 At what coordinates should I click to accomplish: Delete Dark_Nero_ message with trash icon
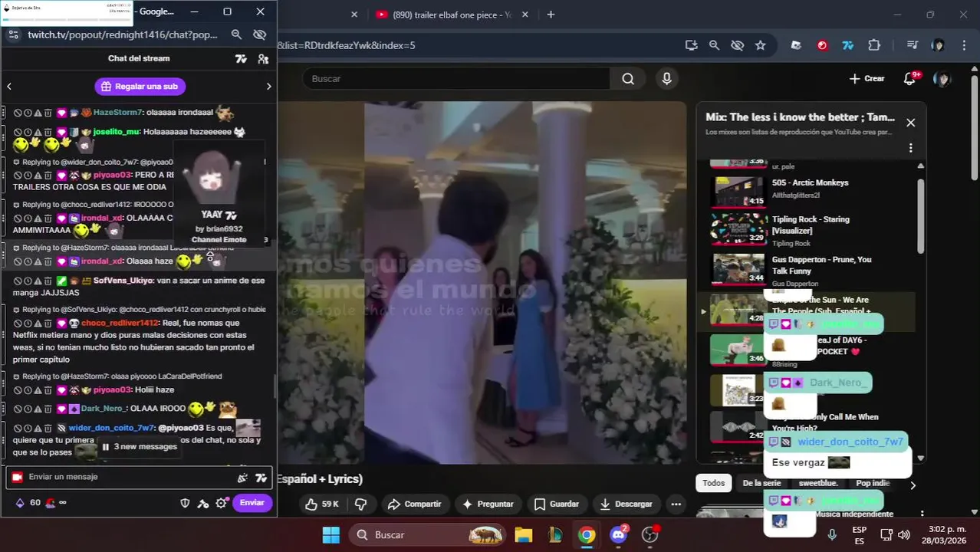click(x=48, y=409)
